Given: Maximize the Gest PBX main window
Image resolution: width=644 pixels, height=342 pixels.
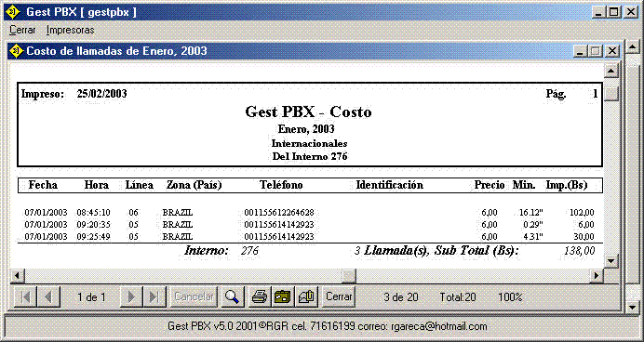Looking at the screenshot, I should [613, 12].
